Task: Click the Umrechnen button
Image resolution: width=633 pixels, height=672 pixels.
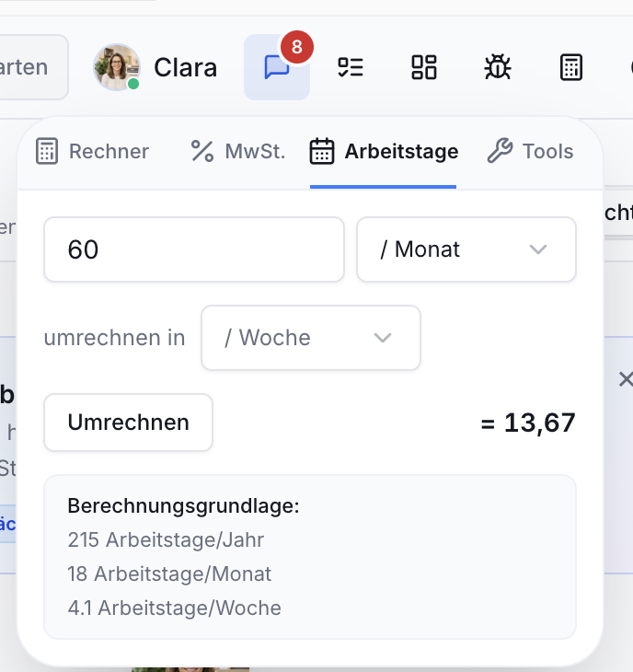Action: [x=129, y=423]
